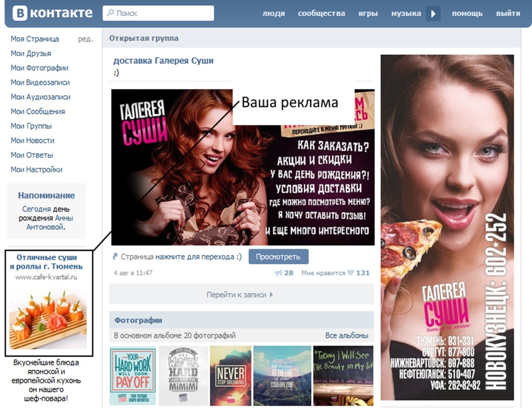Image resolution: width=532 pixels, height=408 pixels.
Task: Click the выйти logout link
Action: point(508,13)
